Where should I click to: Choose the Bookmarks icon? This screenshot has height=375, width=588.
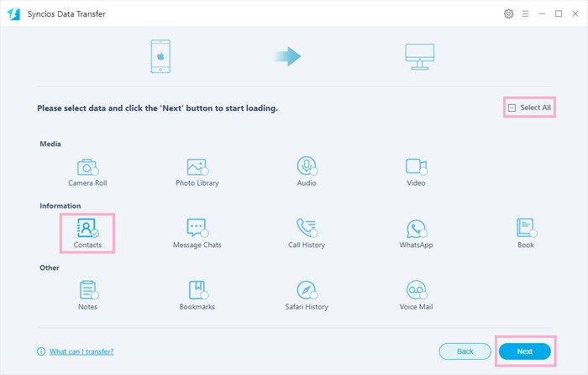click(198, 290)
